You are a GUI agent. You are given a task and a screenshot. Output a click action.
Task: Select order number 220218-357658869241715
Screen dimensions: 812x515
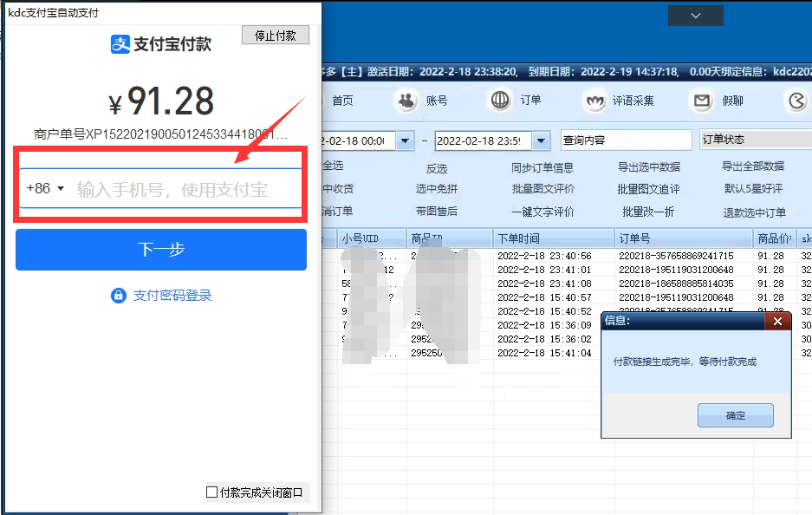click(x=676, y=256)
